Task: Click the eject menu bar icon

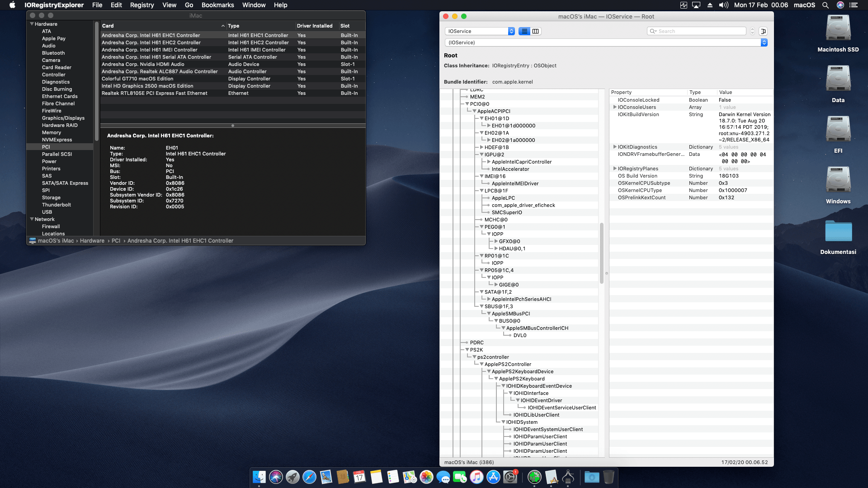Action: pos(710,5)
